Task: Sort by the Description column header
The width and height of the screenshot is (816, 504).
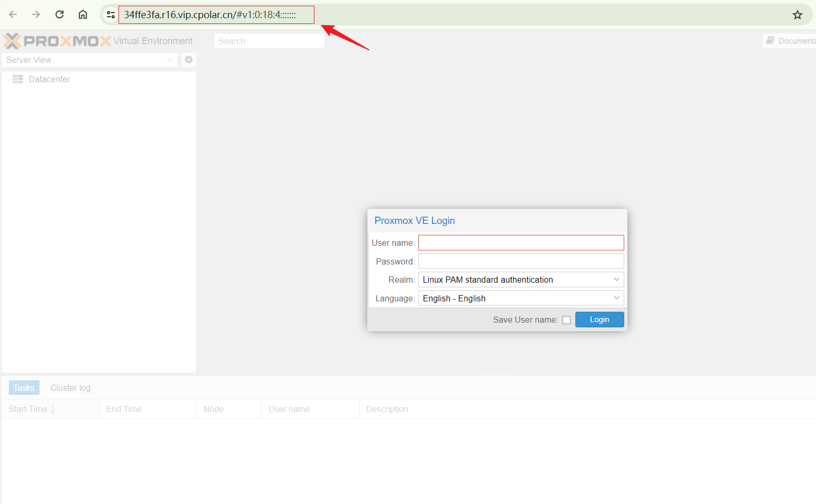Action: click(587, 409)
